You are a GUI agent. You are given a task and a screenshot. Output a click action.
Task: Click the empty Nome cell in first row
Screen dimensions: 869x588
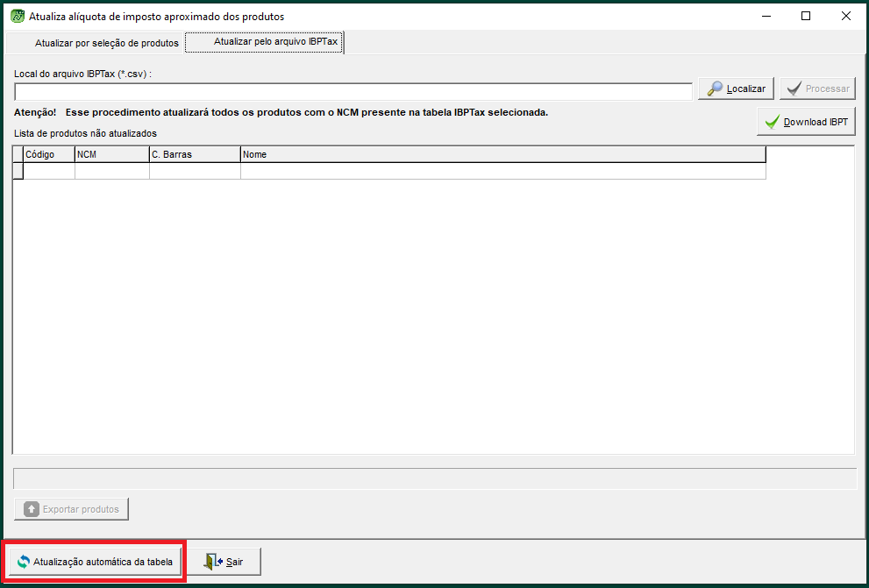[x=502, y=171]
